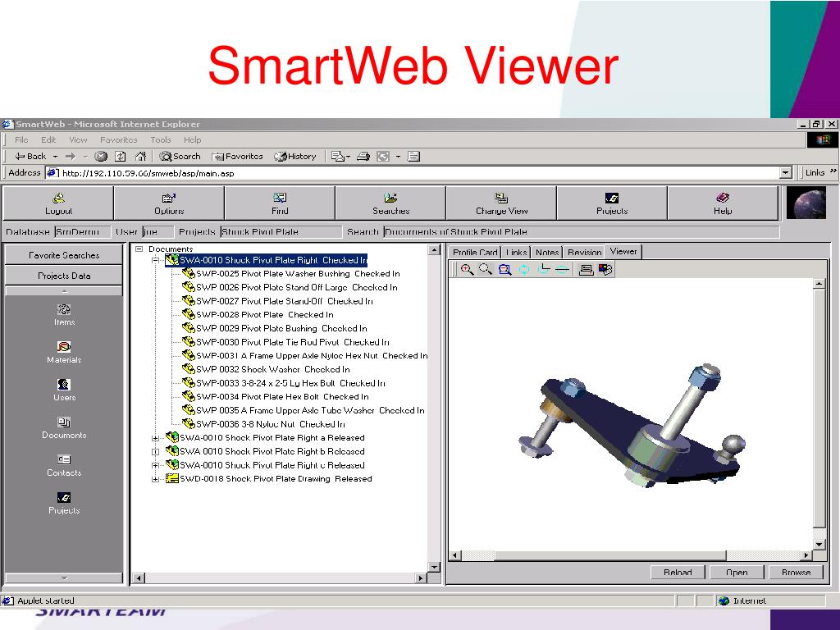840x630 pixels.
Task: Open the Options toolbar button
Action: point(169,203)
